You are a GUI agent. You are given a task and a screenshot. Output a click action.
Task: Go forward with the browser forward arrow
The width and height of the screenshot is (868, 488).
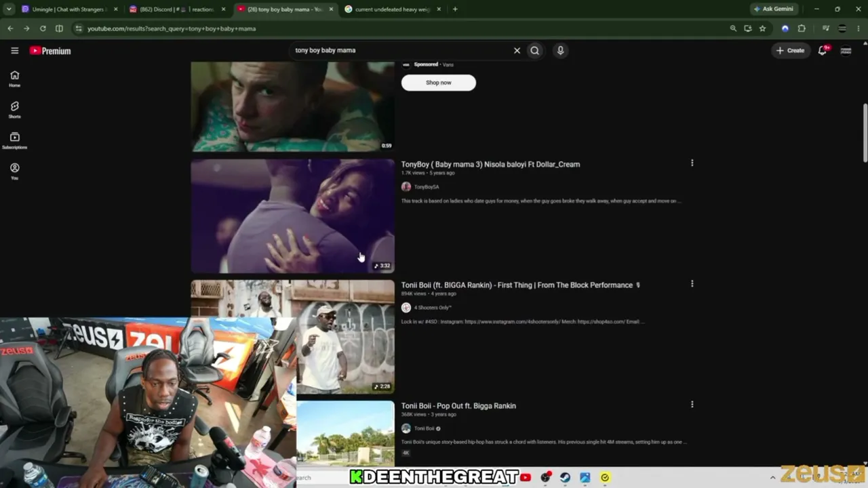(26, 28)
